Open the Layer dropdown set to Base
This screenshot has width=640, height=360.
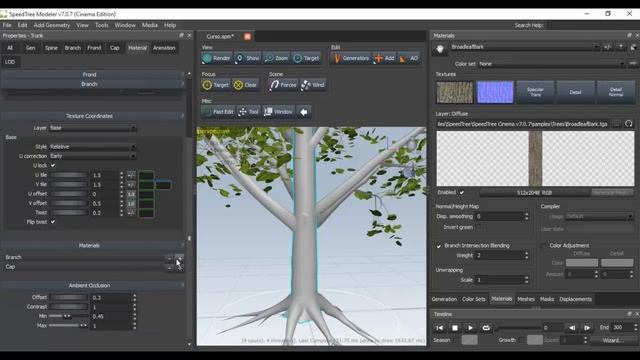[93, 128]
